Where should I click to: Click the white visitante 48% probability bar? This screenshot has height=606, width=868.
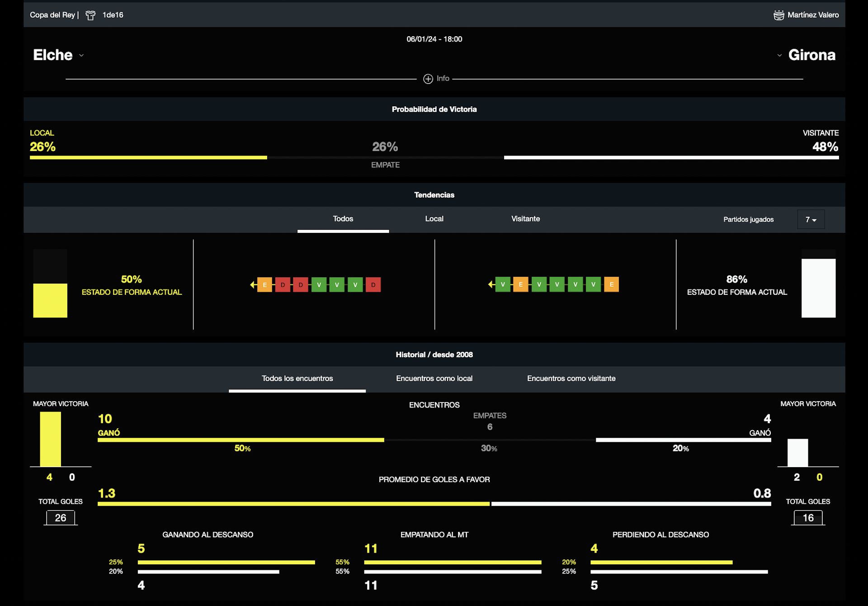(671, 158)
